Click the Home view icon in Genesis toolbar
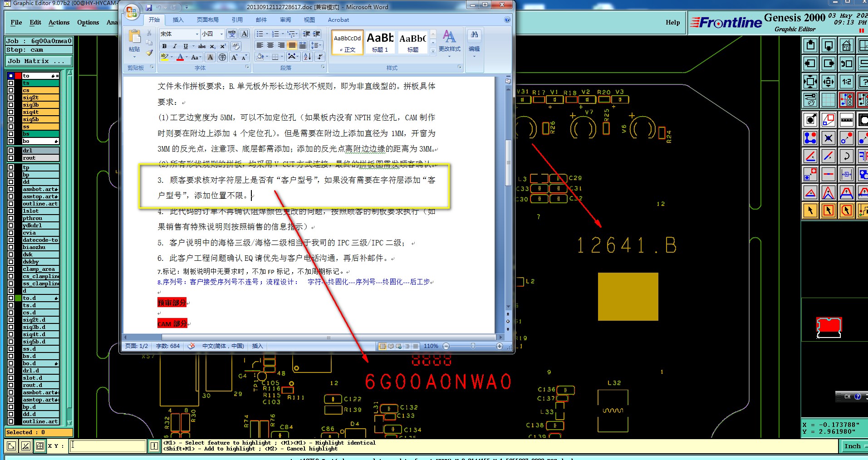 click(x=846, y=46)
